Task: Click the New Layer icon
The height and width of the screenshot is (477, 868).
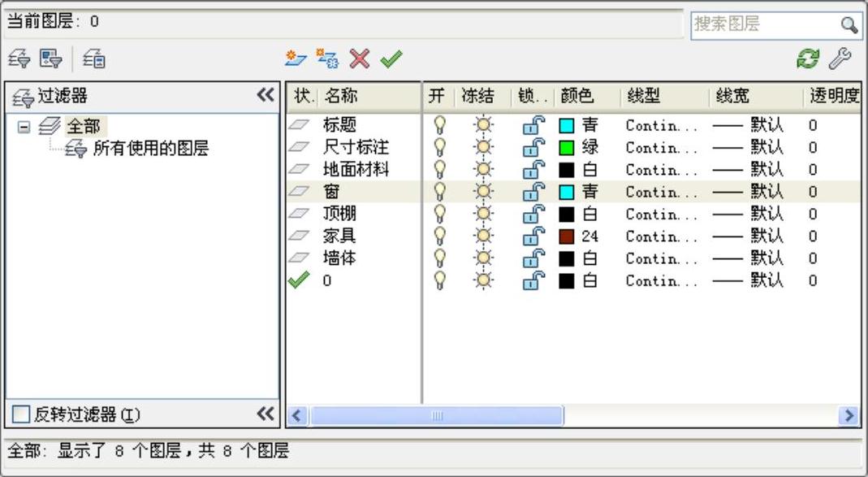Action: (x=294, y=59)
